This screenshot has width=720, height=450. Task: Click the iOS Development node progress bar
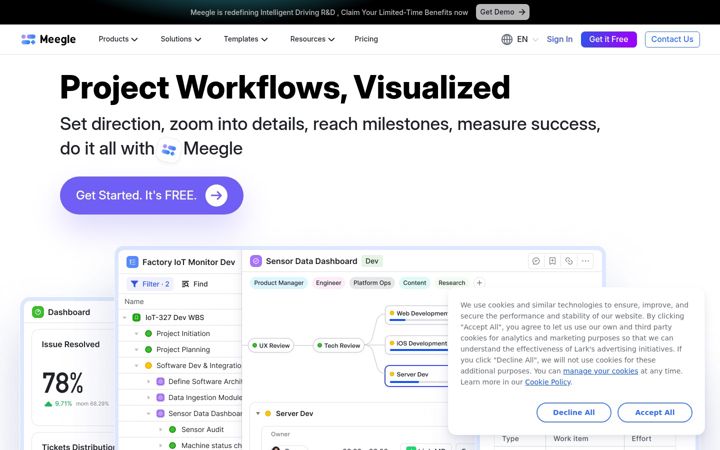(418, 350)
